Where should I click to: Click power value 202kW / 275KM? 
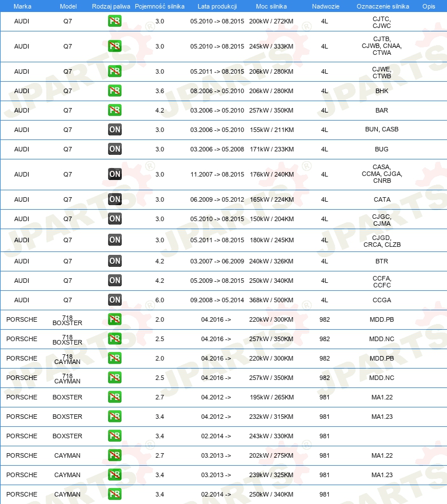pos(271,455)
